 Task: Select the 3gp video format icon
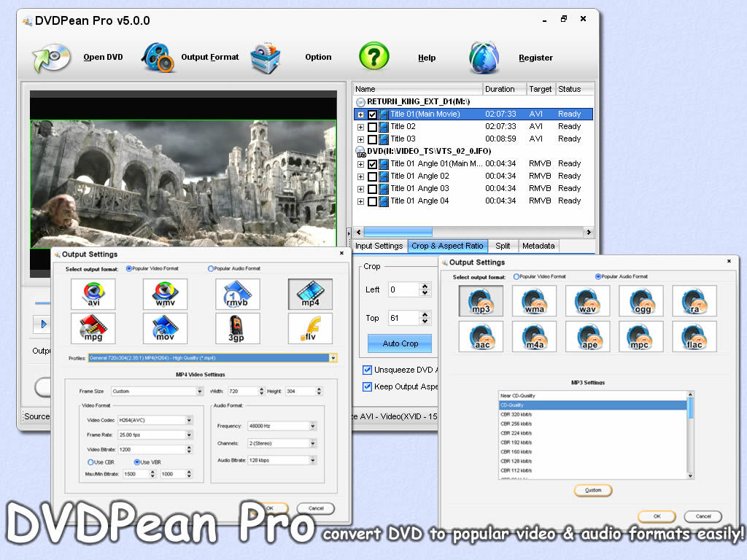[237, 328]
